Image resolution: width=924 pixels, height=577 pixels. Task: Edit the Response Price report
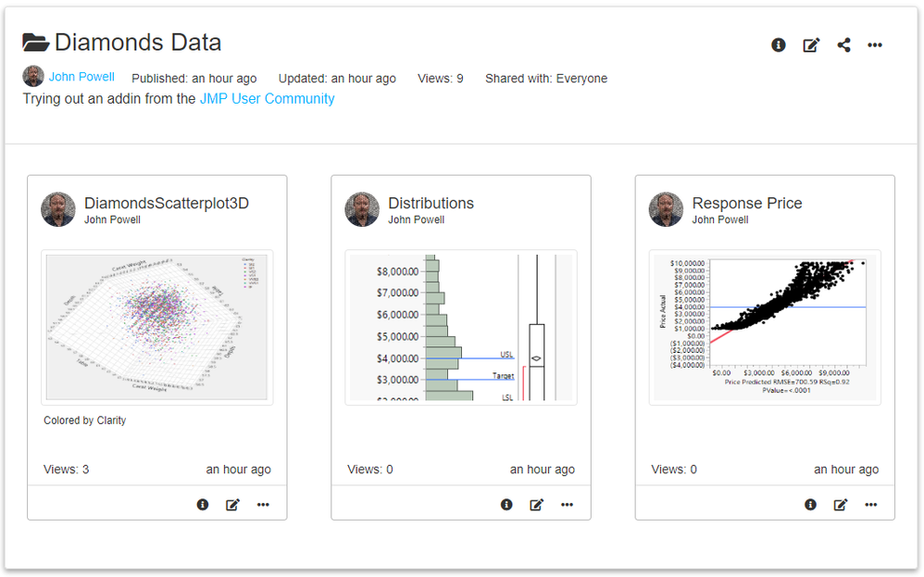tap(841, 505)
